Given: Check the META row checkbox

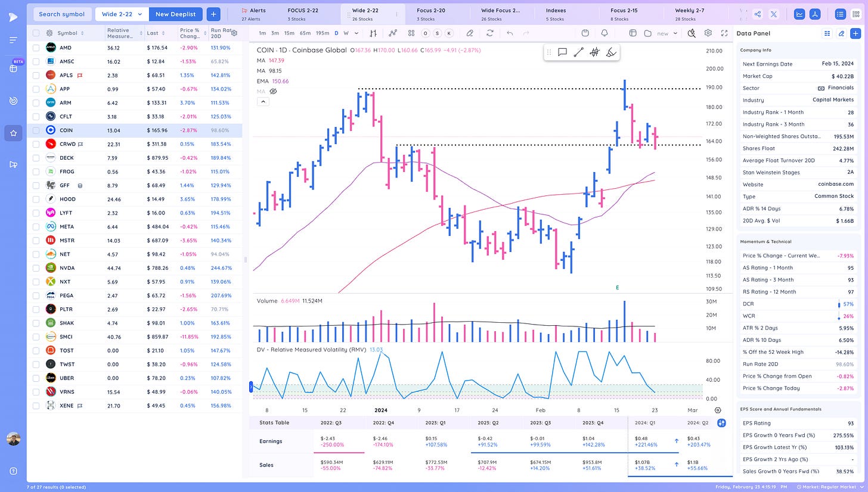Looking at the screenshot, I should [36, 227].
